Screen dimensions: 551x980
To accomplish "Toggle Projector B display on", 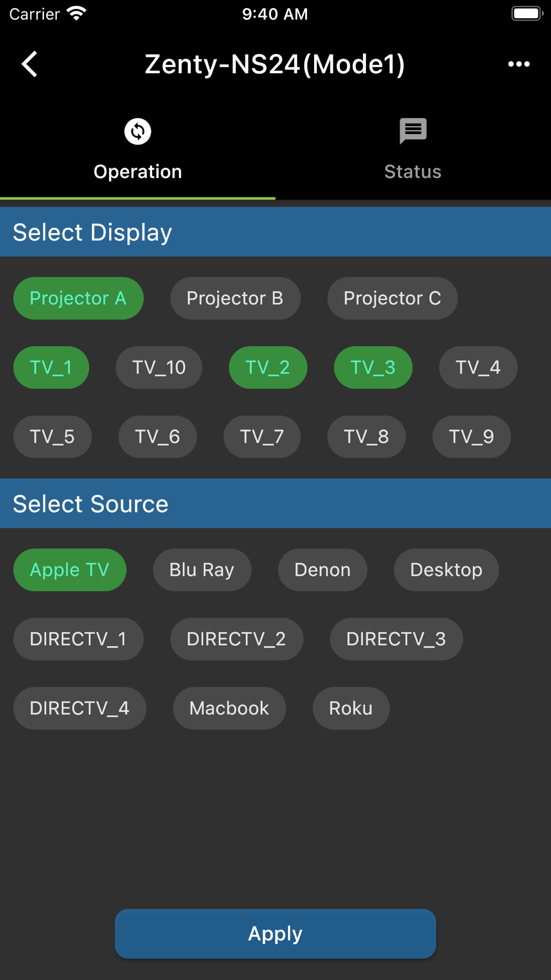I will 235,298.
